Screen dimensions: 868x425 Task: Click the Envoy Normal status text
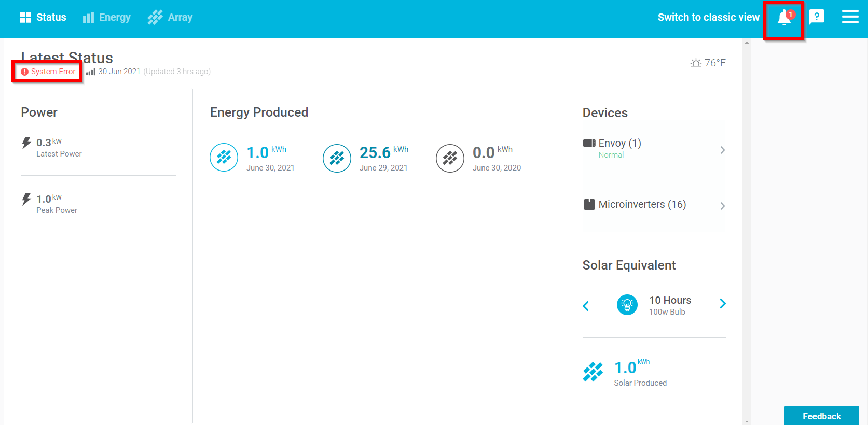coord(611,155)
